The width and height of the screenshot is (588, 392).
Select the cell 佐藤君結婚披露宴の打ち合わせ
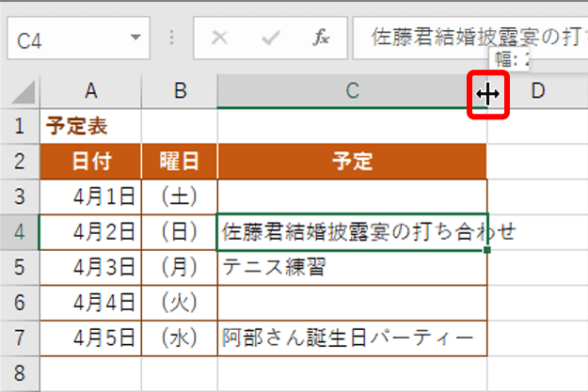[352, 232]
